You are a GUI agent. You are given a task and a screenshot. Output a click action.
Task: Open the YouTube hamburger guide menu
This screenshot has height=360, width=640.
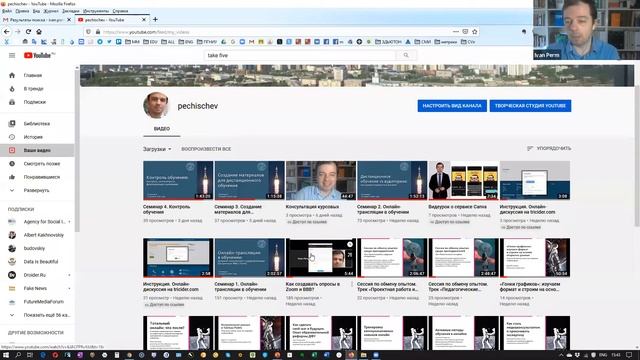click(12, 55)
